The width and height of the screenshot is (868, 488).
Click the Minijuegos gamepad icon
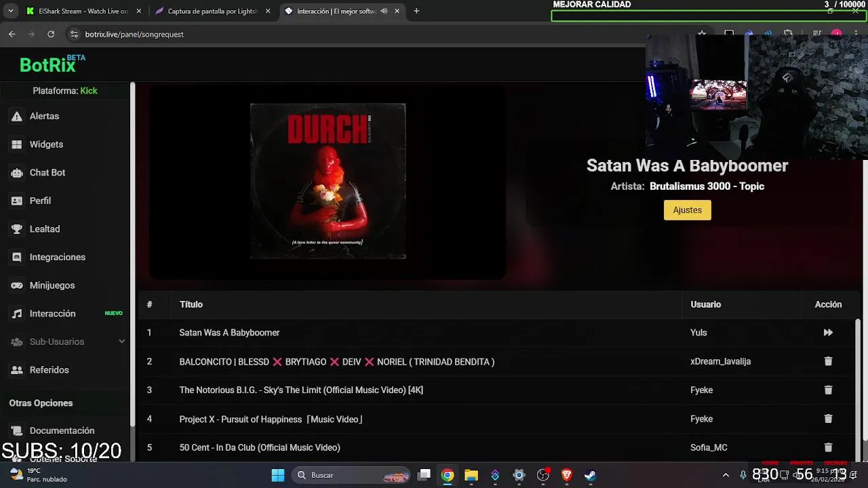[17, 285]
